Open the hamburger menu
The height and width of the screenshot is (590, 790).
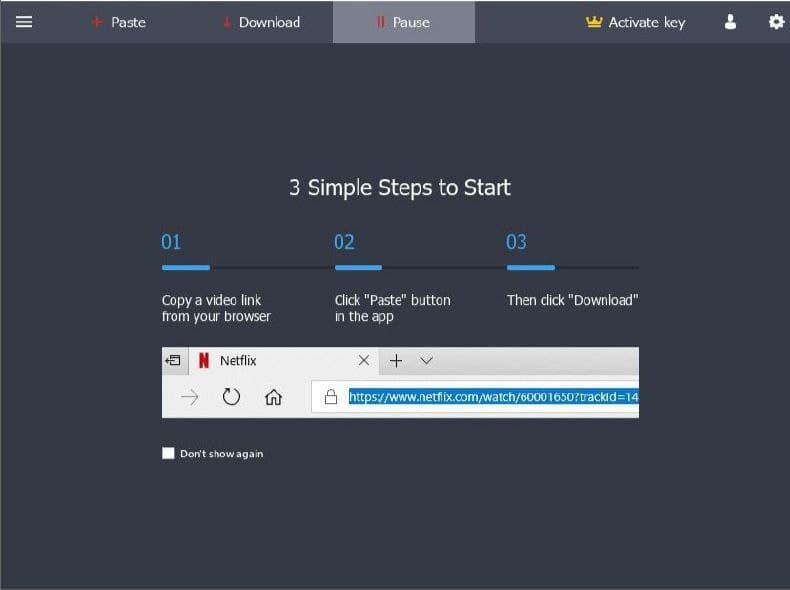coord(24,22)
